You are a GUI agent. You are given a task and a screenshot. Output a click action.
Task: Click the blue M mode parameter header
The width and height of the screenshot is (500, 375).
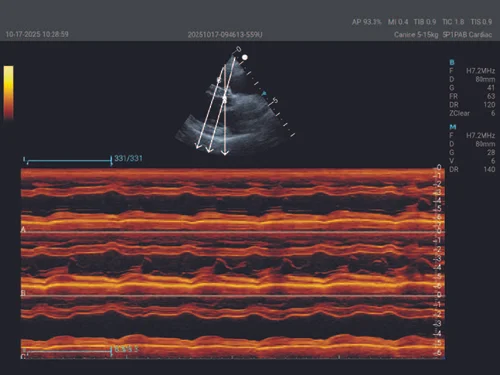click(x=453, y=127)
